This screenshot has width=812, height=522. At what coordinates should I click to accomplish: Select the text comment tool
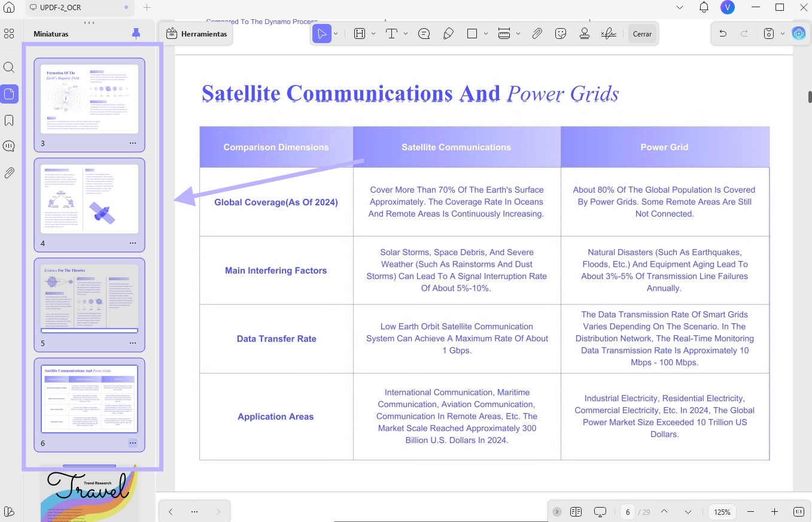coord(392,34)
